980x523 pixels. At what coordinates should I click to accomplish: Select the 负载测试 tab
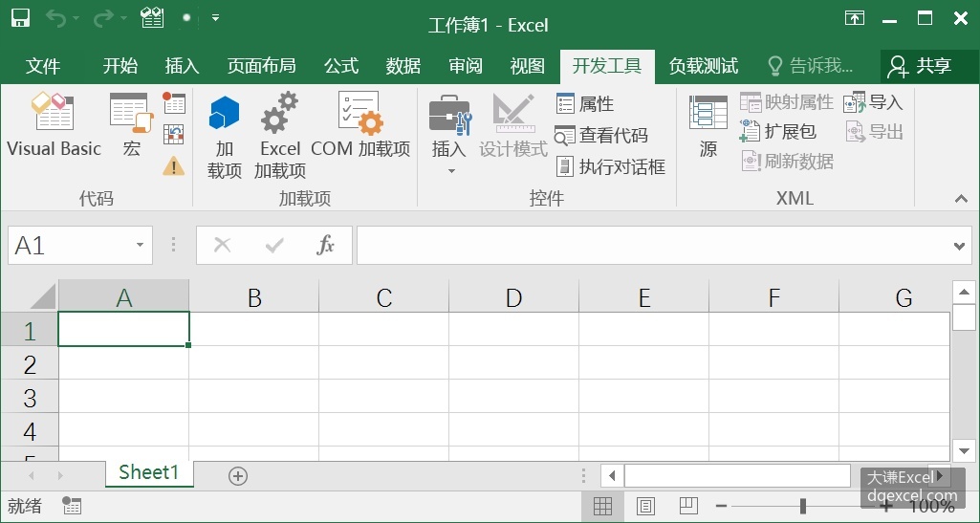pos(703,66)
